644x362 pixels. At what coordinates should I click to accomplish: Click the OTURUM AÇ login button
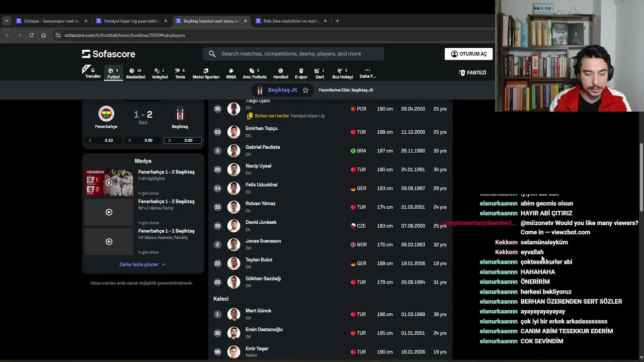click(x=468, y=54)
